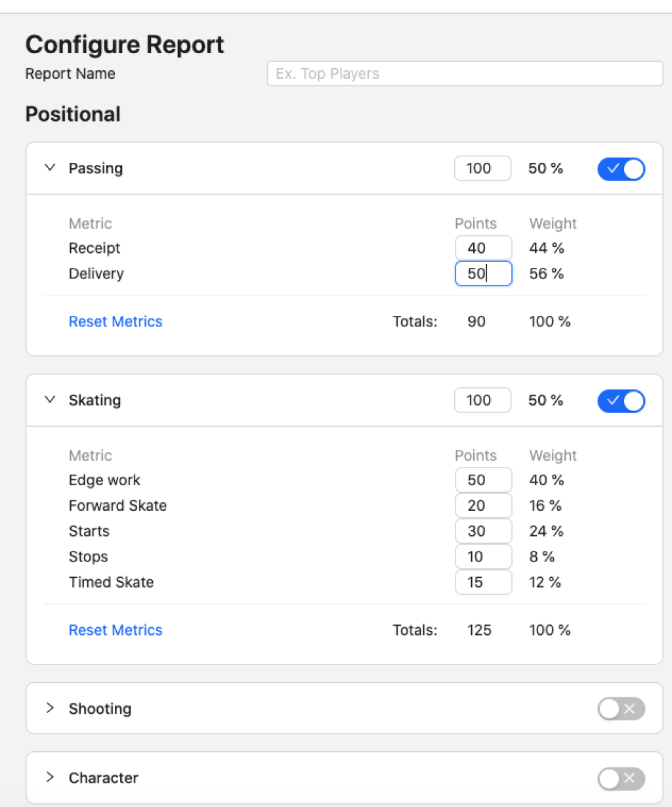672x807 pixels.
Task: Disable the Skating category toggle
Action: [x=621, y=401]
